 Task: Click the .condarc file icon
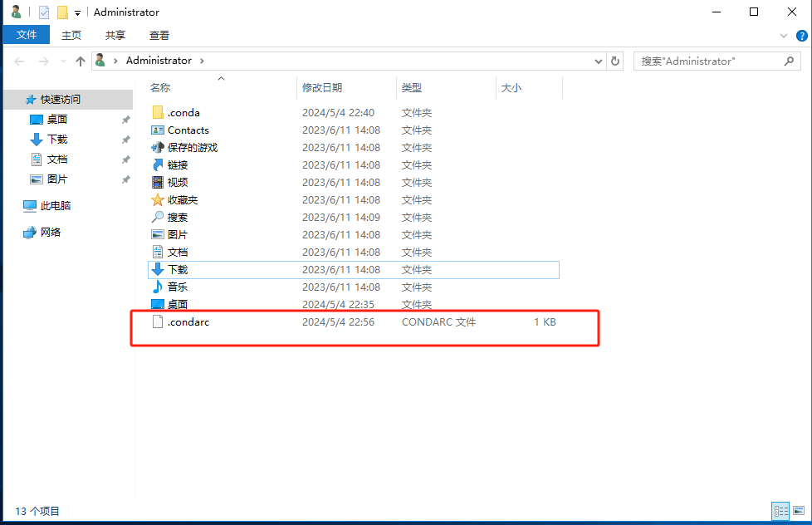click(x=158, y=321)
